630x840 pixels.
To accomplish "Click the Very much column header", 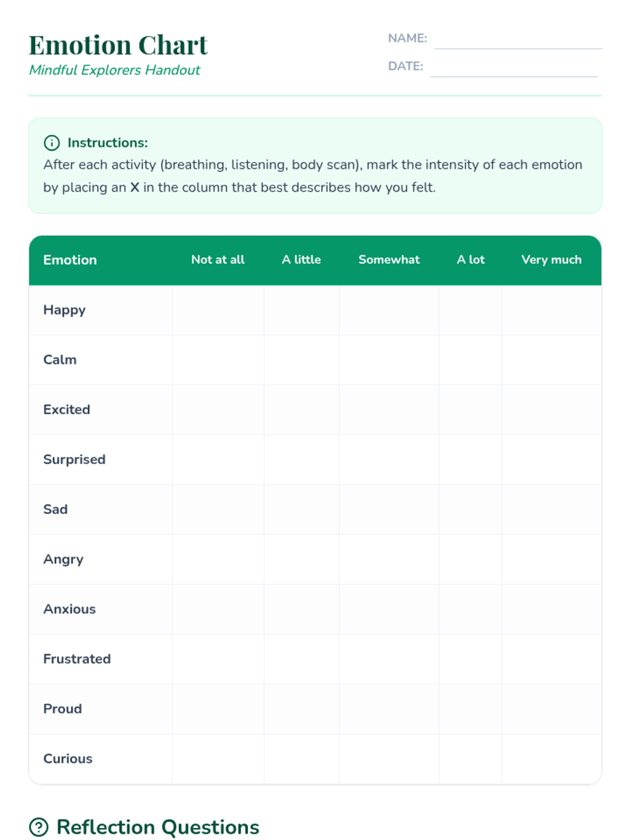I will (551, 260).
